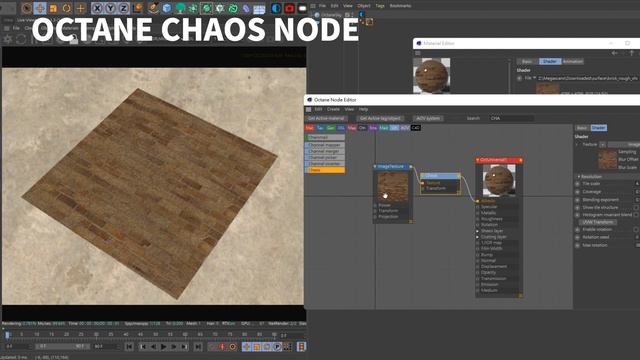Toggle the red Mat node filter

[309, 128]
